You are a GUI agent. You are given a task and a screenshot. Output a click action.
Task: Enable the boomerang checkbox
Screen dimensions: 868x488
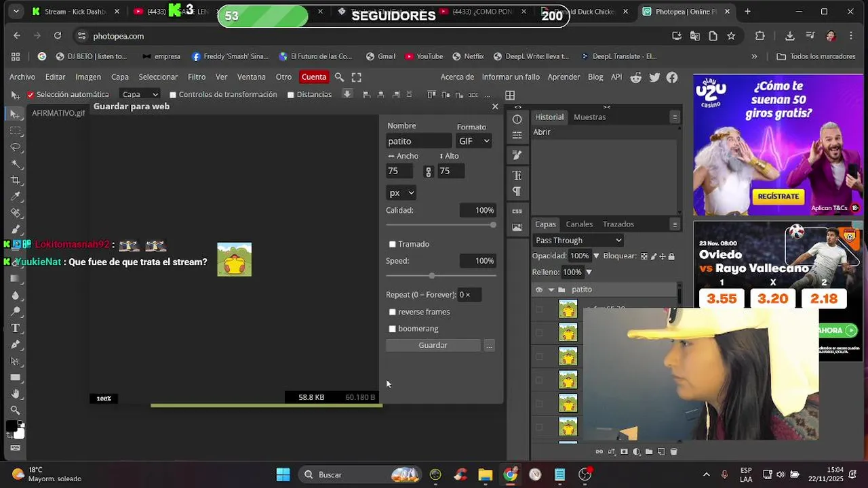coord(392,329)
